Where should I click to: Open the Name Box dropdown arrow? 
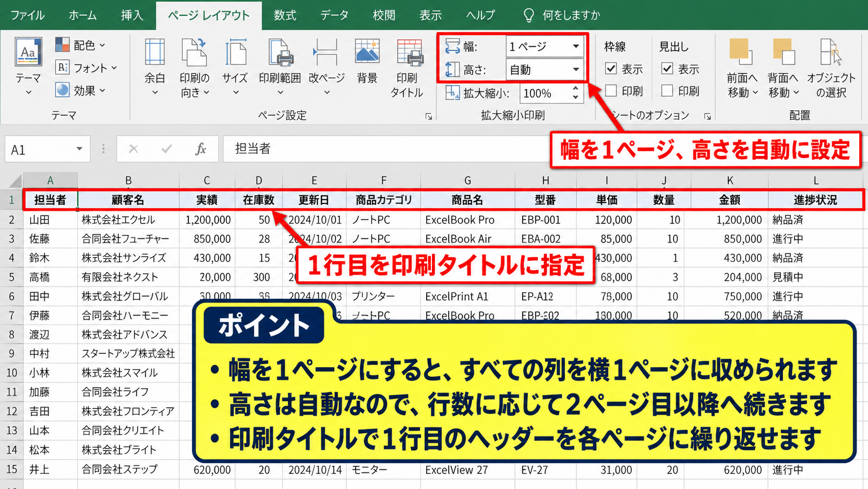coord(79,149)
